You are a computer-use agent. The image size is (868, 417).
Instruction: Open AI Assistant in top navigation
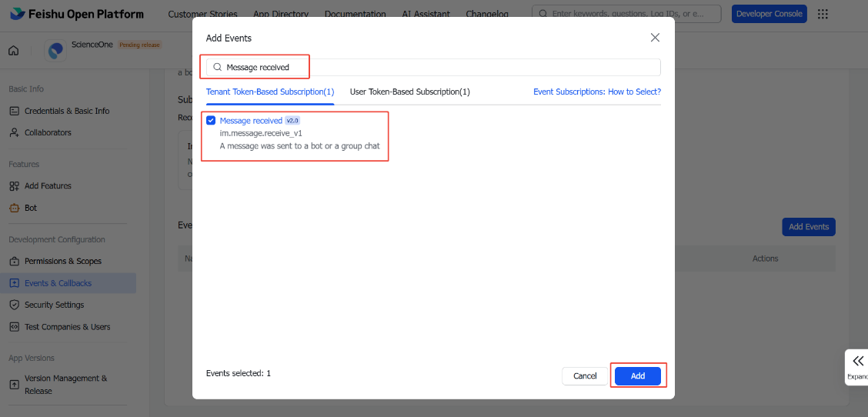point(426,14)
